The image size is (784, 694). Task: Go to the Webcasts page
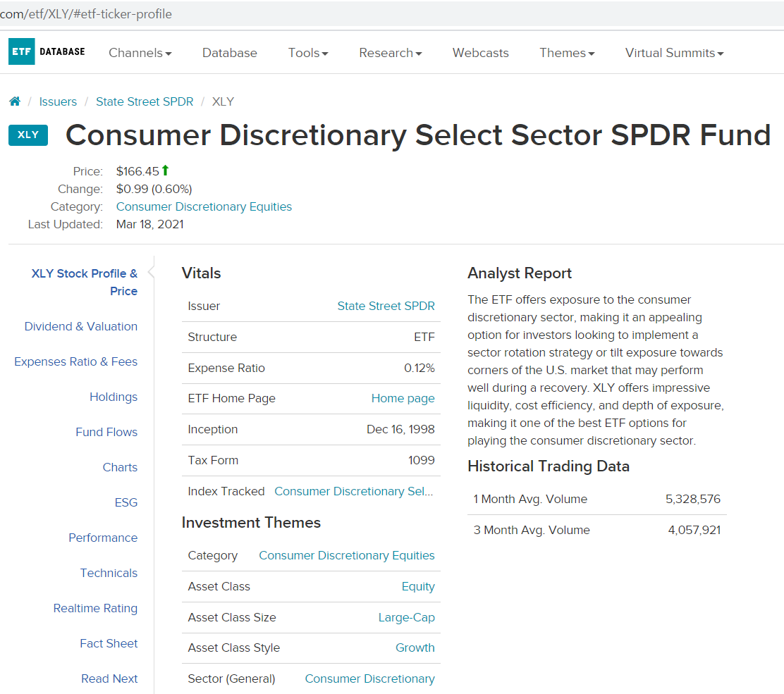pos(481,53)
